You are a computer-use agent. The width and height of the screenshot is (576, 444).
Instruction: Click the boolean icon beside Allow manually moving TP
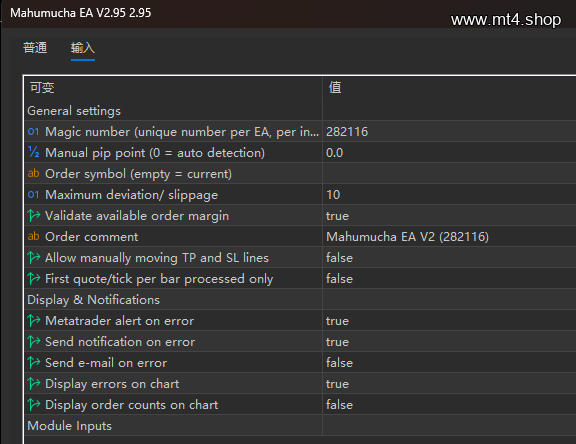(x=33, y=257)
